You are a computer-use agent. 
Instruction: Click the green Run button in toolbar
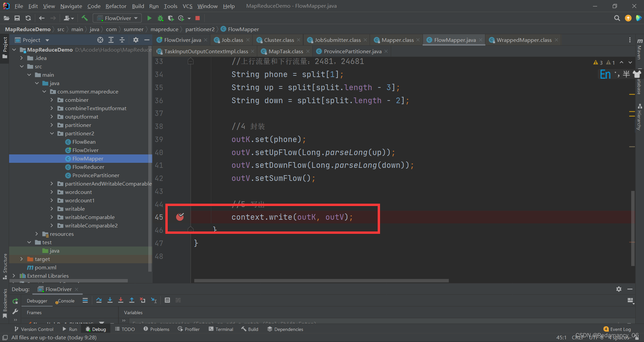coord(149,18)
